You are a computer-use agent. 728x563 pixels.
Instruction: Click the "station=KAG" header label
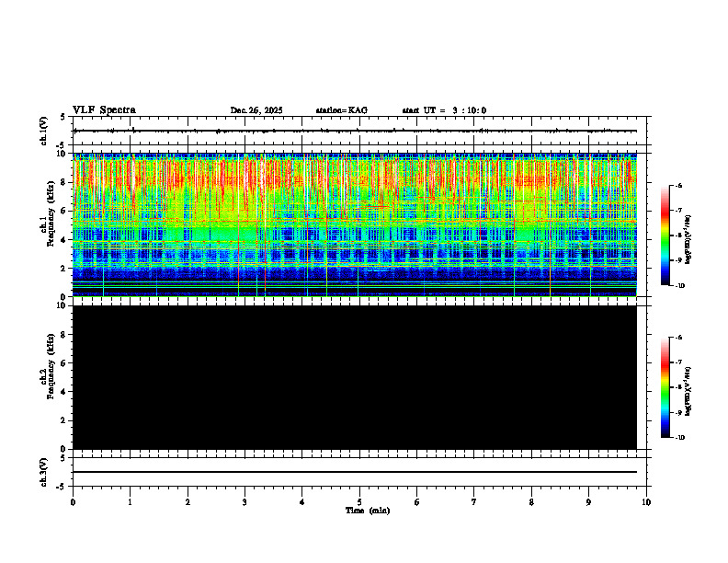342,110
